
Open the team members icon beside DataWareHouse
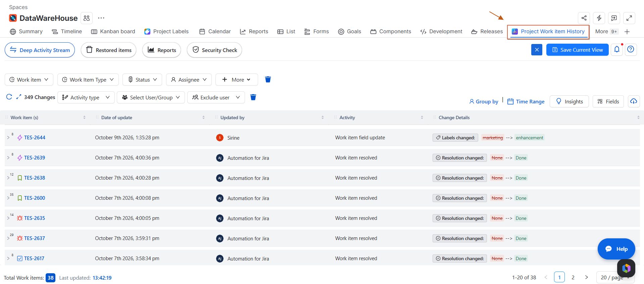click(87, 18)
